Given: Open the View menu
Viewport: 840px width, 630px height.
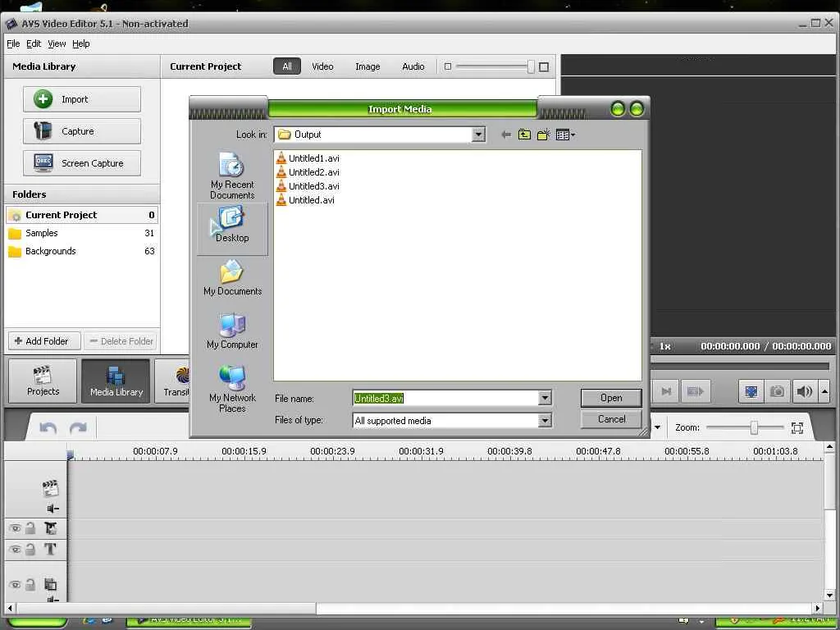Looking at the screenshot, I should [x=57, y=44].
